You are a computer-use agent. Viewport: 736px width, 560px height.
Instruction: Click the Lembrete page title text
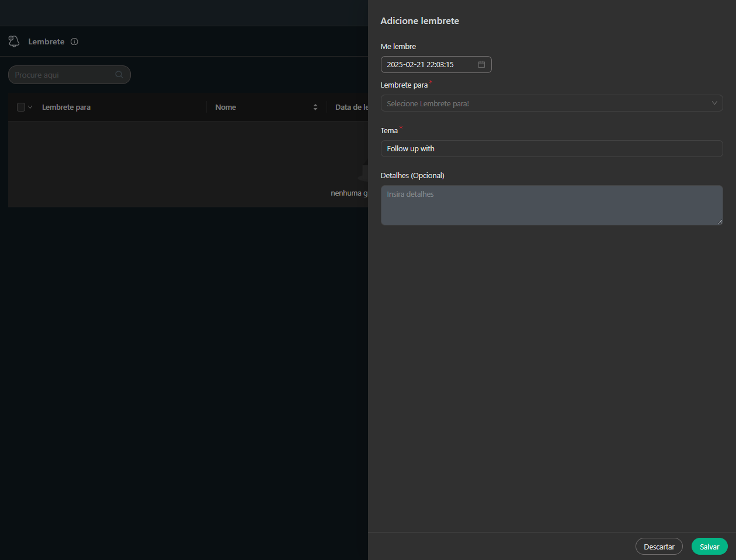point(46,42)
